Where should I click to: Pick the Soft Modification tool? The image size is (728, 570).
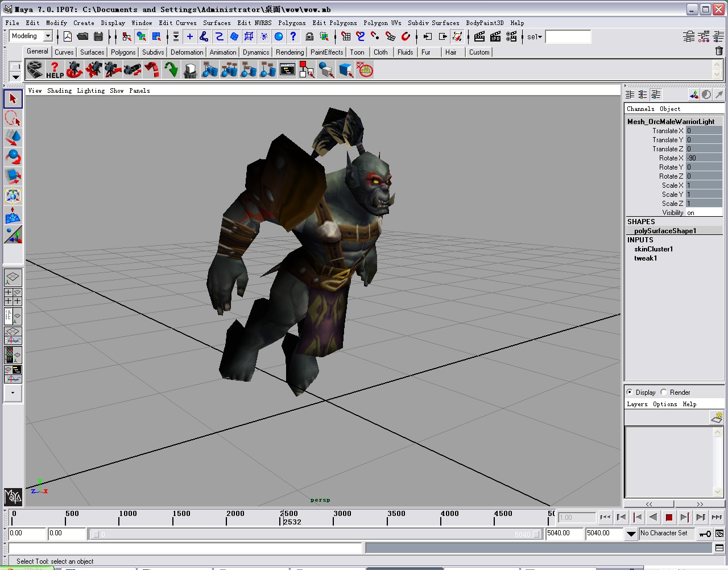point(13,215)
